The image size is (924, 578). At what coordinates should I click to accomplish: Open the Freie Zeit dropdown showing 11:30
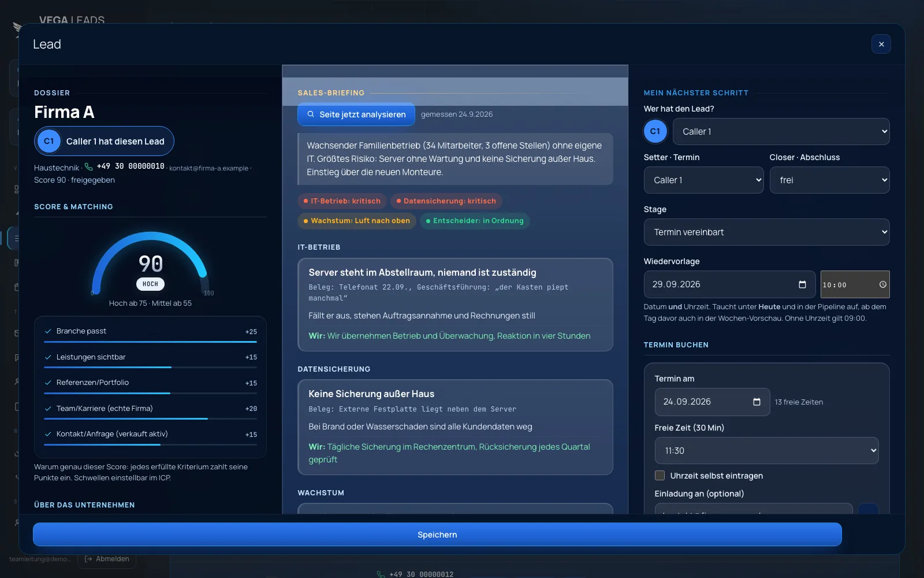coord(766,450)
